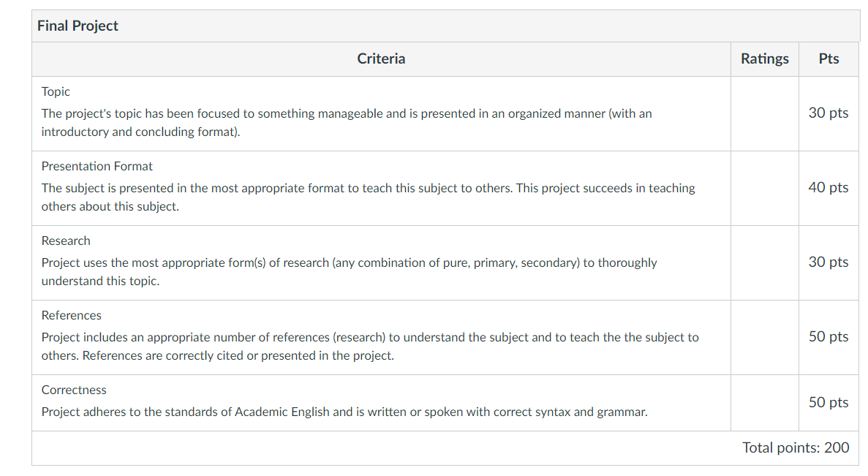Click the 50 pts value for References
This screenshot has width=868, height=476.
click(828, 337)
